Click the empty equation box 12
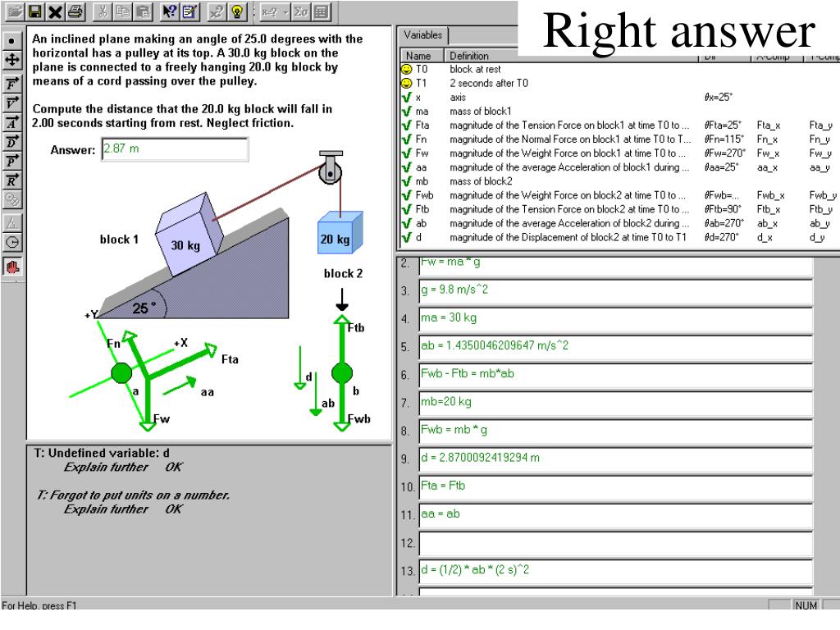This screenshot has height=630, width=840. point(615,544)
